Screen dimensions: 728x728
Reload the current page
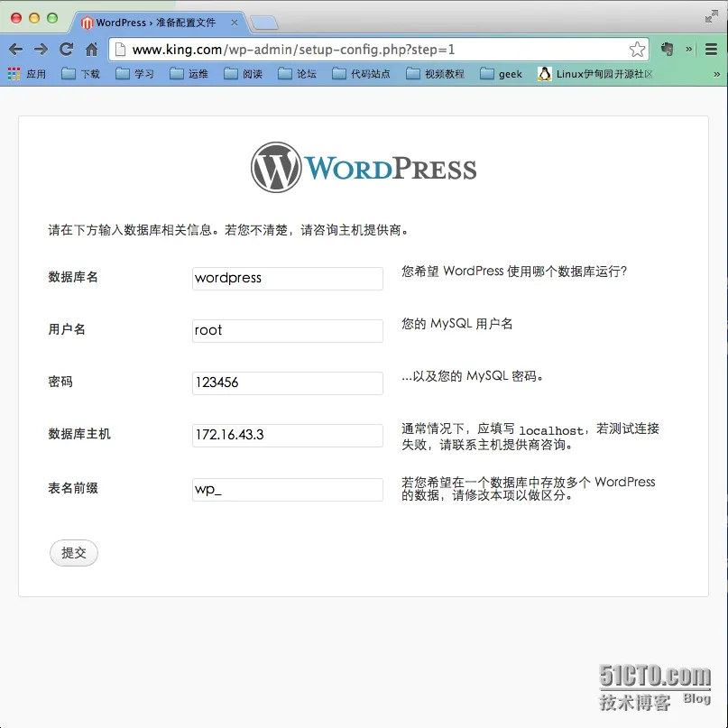point(67,50)
